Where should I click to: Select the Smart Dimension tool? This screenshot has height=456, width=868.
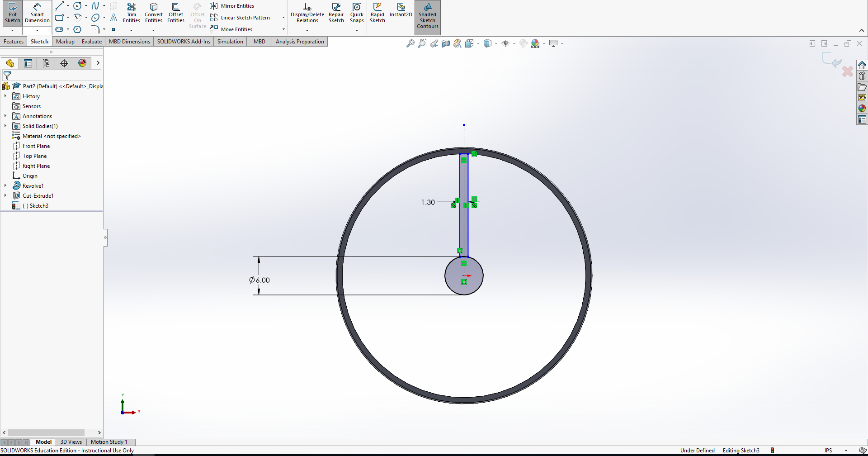coord(37,13)
